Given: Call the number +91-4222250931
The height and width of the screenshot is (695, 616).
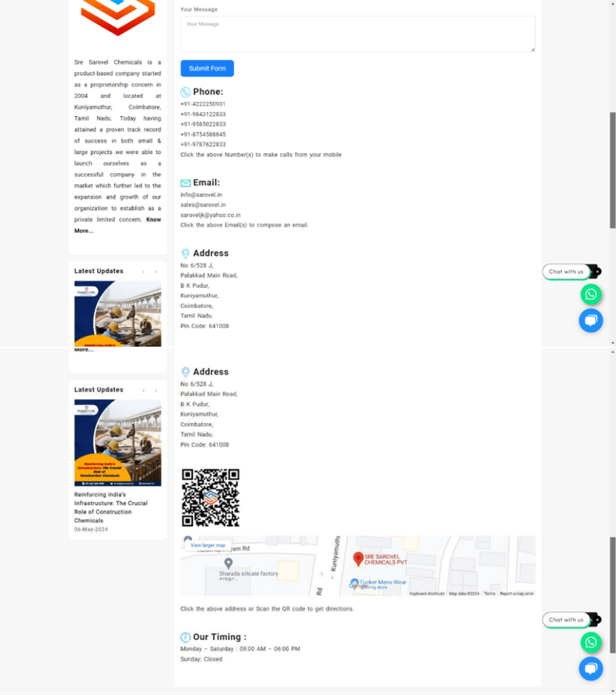Looking at the screenshot, I should coord(203,104).
